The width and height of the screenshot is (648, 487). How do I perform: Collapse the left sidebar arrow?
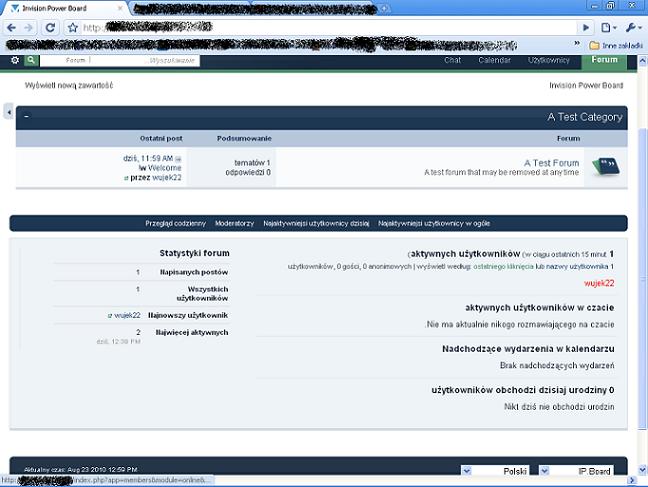click(9, 113)
